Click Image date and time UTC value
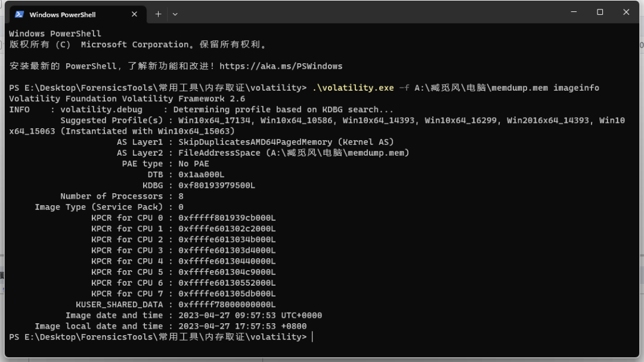The image size is (644, 362). pos(250,315)
